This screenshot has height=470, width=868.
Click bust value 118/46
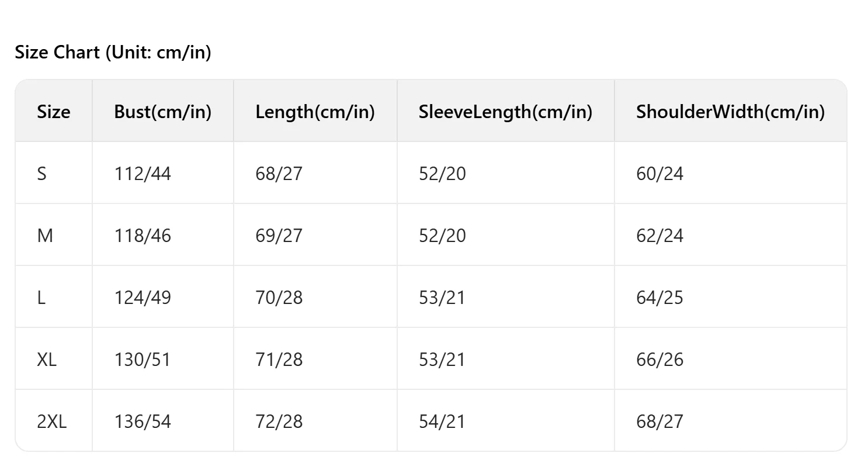pos(143,236)
